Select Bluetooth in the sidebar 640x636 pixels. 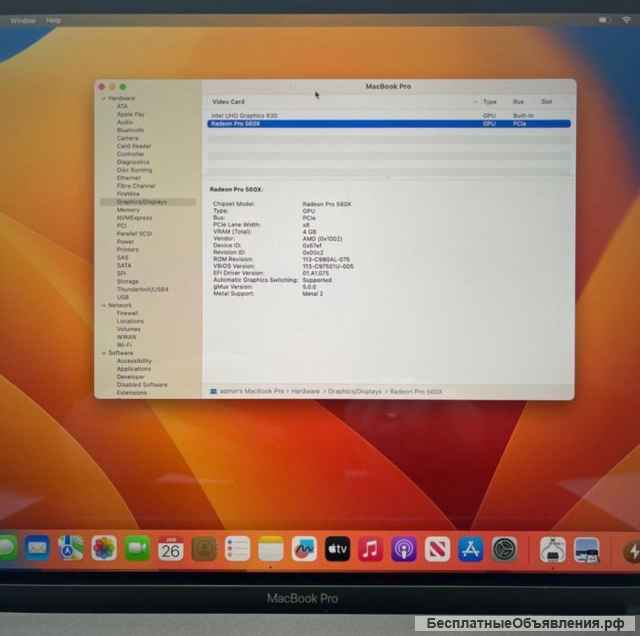pyautogui.click(x=130, y=130)
